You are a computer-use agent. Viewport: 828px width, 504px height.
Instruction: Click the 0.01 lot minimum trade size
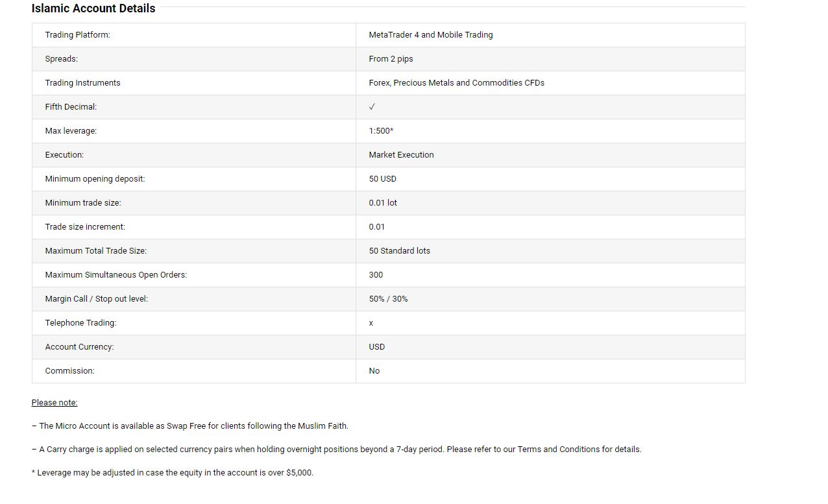tap(383, 203)
